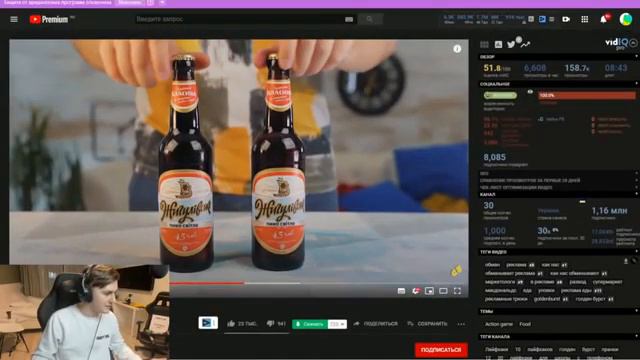
Task: Copy video tags with the download icon
Action: (626, 261)
